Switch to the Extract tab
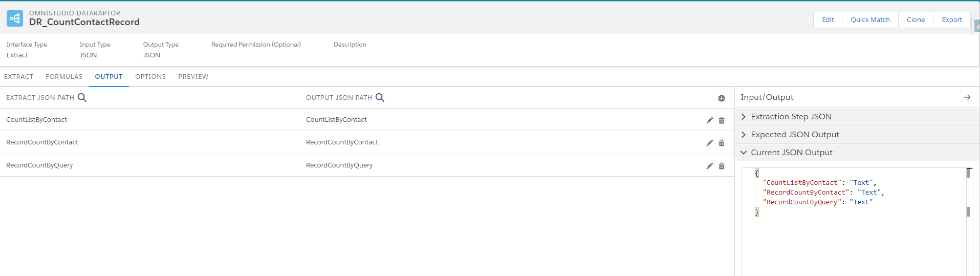This screenshot has width=980, height=276. coord(19,77)
